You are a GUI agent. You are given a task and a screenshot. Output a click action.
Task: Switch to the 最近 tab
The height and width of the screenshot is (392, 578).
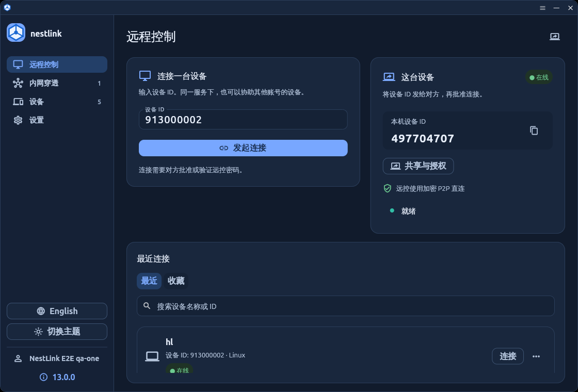(149, 281)
